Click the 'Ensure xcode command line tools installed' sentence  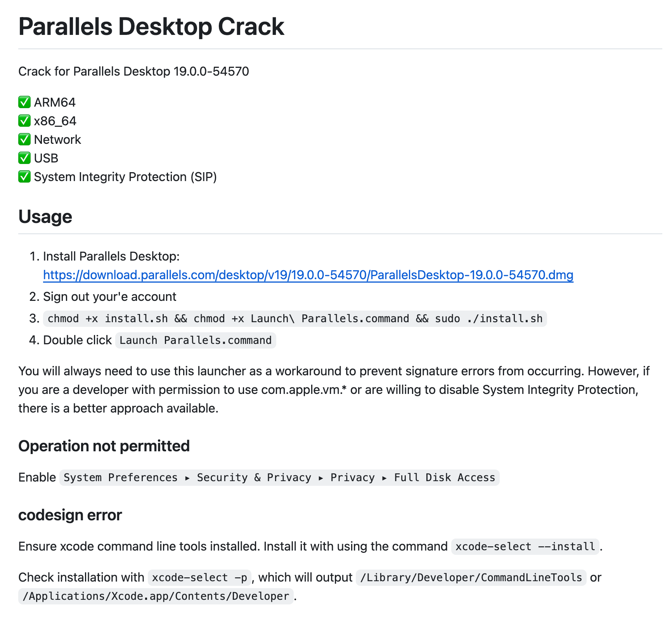click(139, 546)
